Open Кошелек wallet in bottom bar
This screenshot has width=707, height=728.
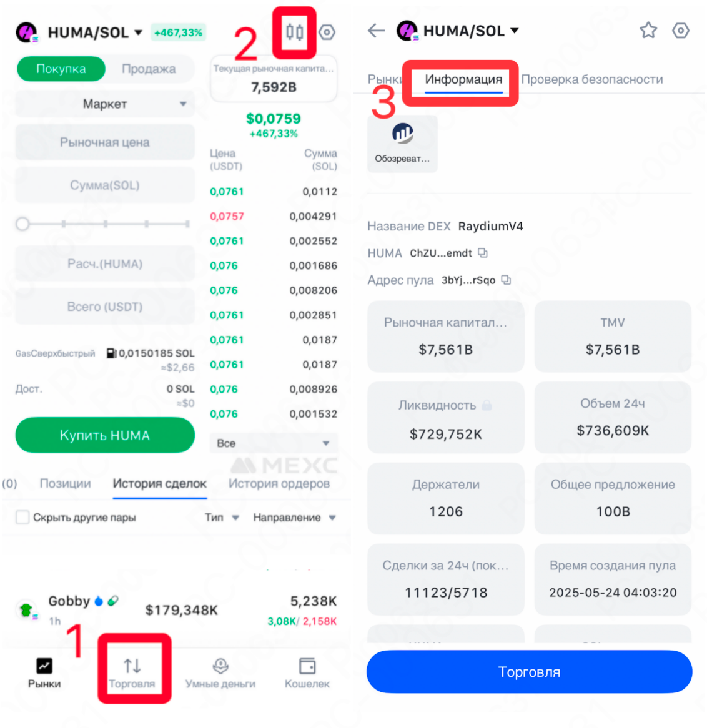307,673
